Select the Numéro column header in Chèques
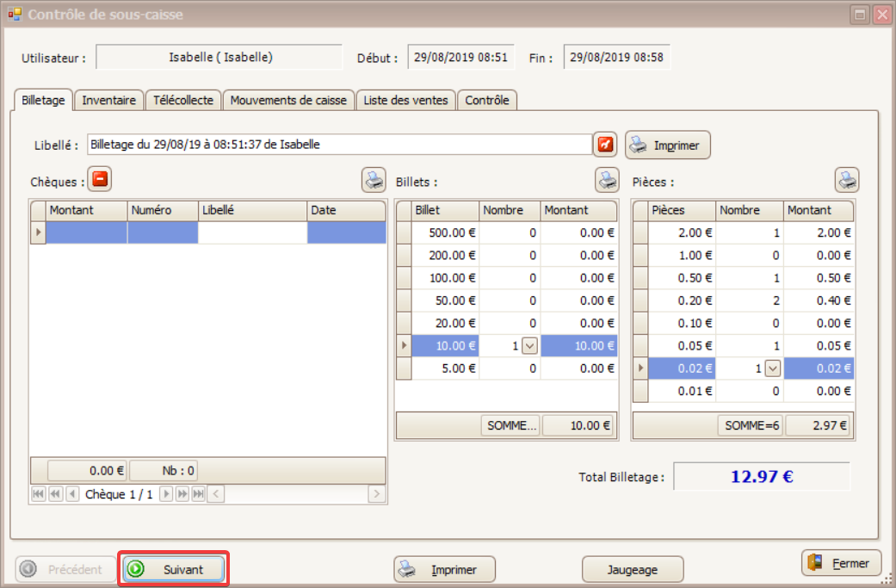896x588 pixels. click(x=163, y=210)
